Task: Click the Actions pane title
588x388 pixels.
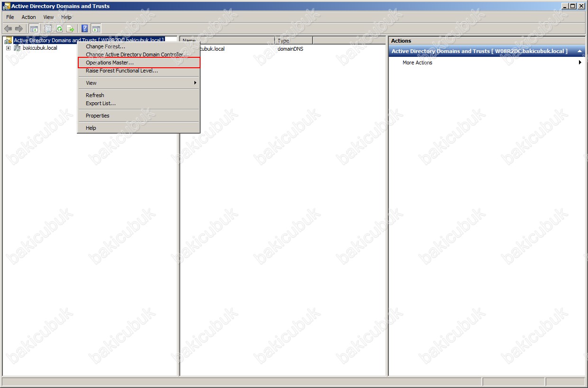Action: [401, 41]
